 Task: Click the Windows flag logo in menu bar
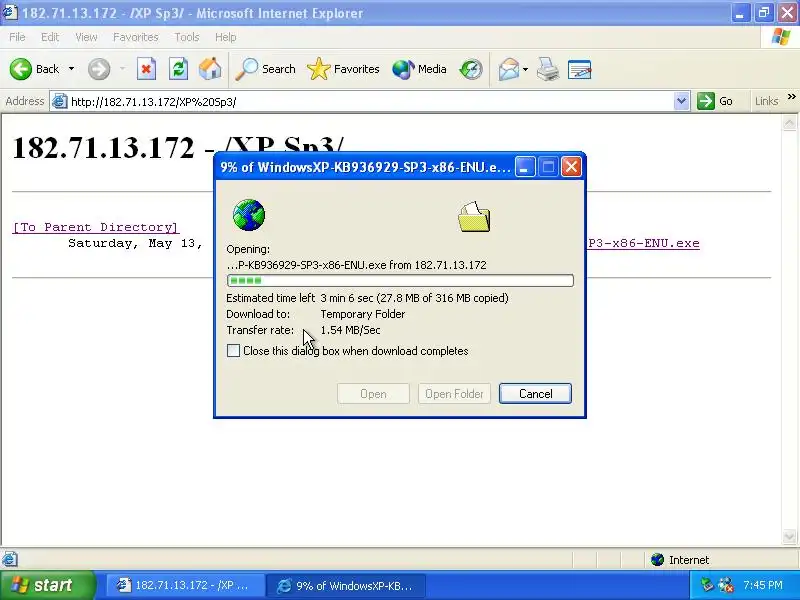pyautogui.click(x=781, y=37)
